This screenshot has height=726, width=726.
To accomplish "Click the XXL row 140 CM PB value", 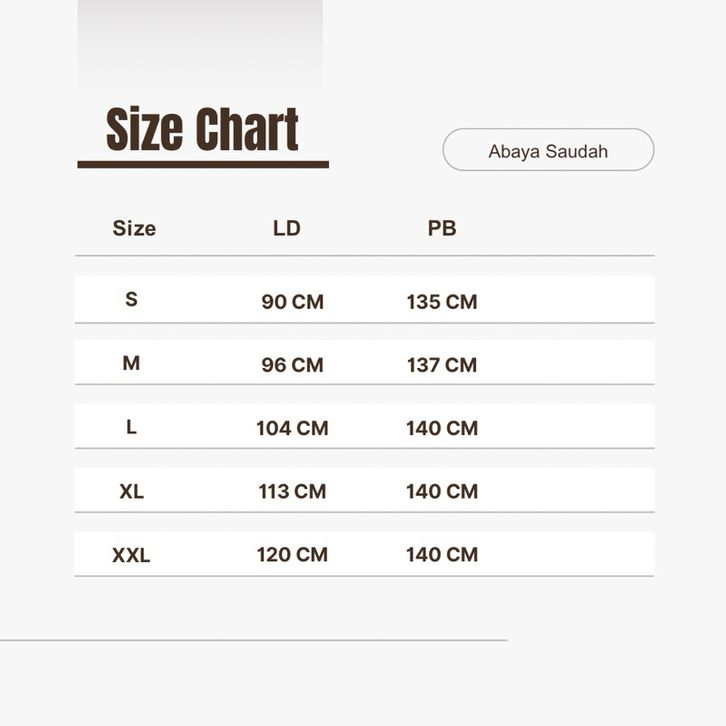I will coord(442,554).
